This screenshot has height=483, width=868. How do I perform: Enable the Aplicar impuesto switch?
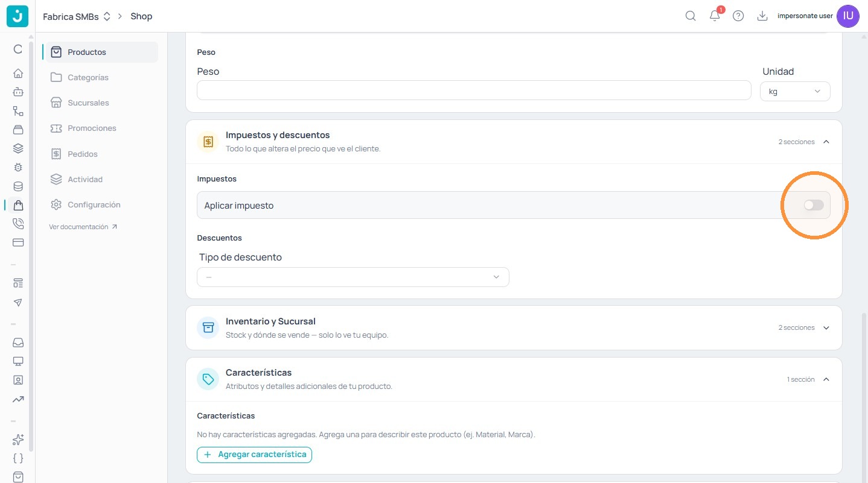point(814,206)
